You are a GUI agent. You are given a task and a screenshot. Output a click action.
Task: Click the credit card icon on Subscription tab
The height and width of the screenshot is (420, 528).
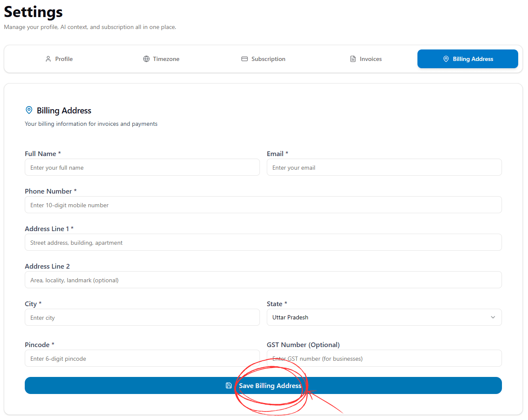pyautogui.click(x=245, y=59)
